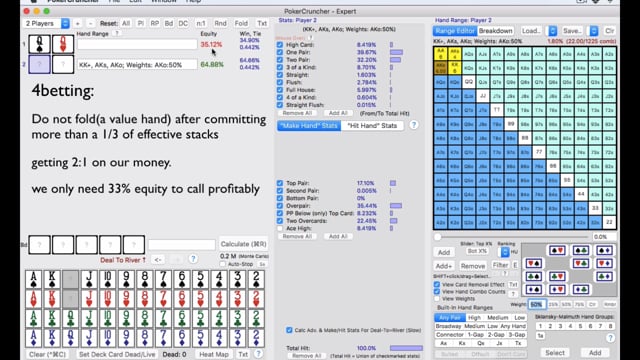Image resolution: width=640 pixels, height=360 pixels.
Task: Open the Save range dropdown arrow
Action: point(594,31)
